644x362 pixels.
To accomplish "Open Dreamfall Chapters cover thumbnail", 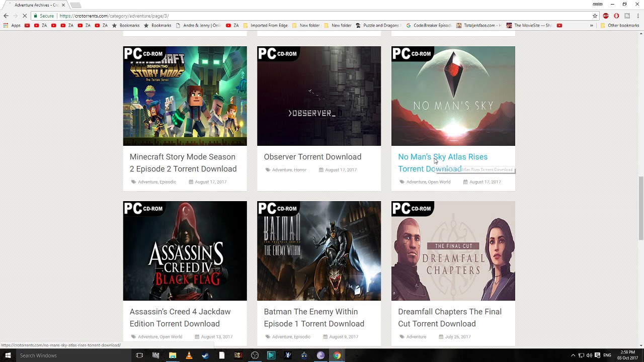I will pyautogui.click(x=453, y=251).
